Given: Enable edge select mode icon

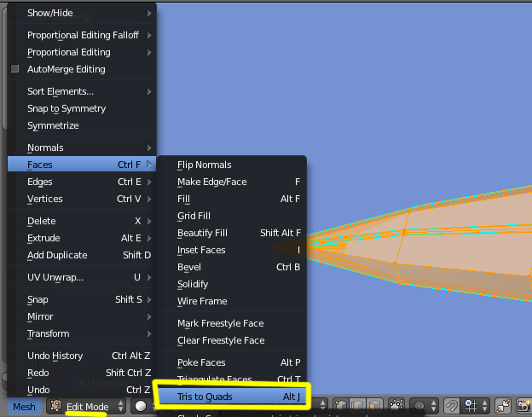Looking at the screenshot, I should coord(357,406).
